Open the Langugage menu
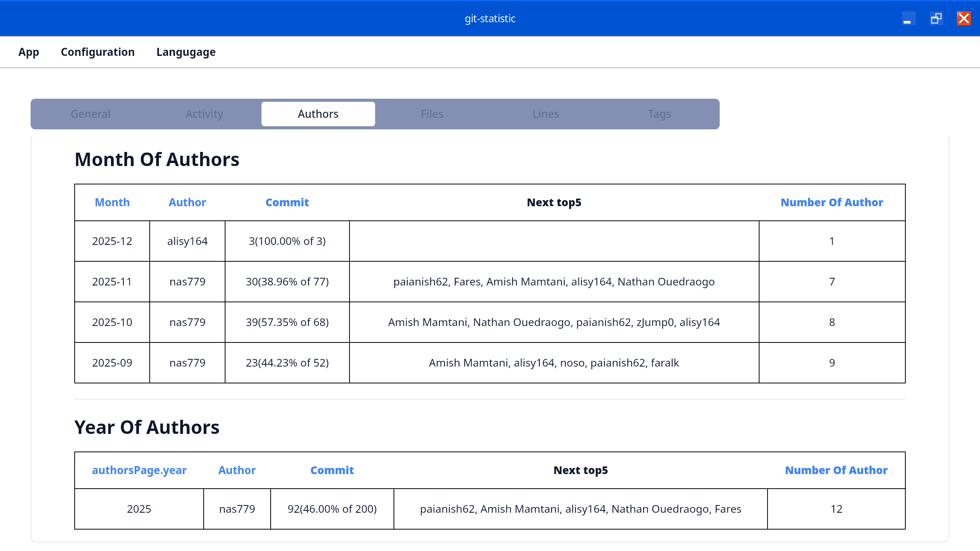This screenshot has height=551, width=980. [186, 52]
